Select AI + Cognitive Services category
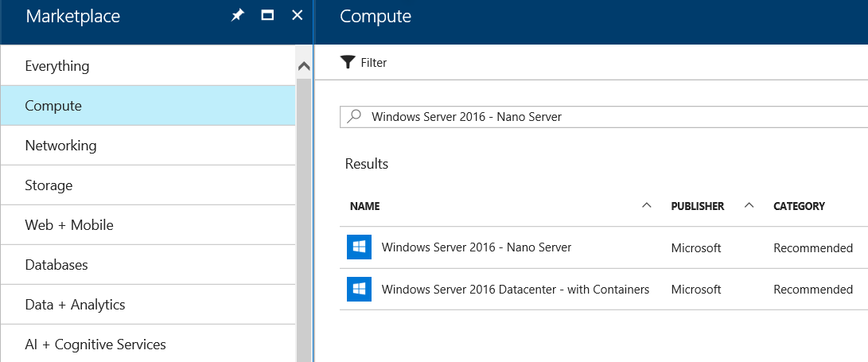This screenshot has width=868, height=362. pyautogui.click(x=148, y=344)
